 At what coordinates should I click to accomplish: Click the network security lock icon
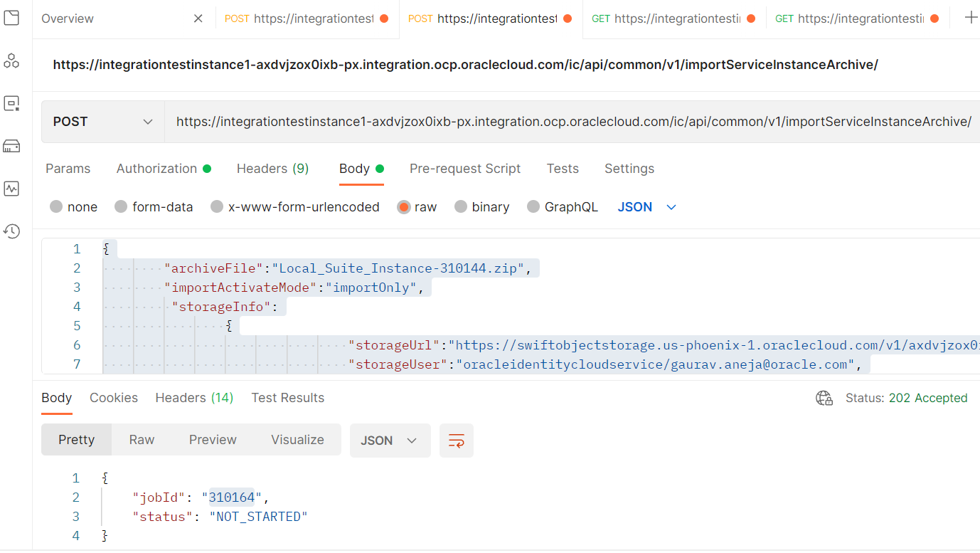(824, 399)
